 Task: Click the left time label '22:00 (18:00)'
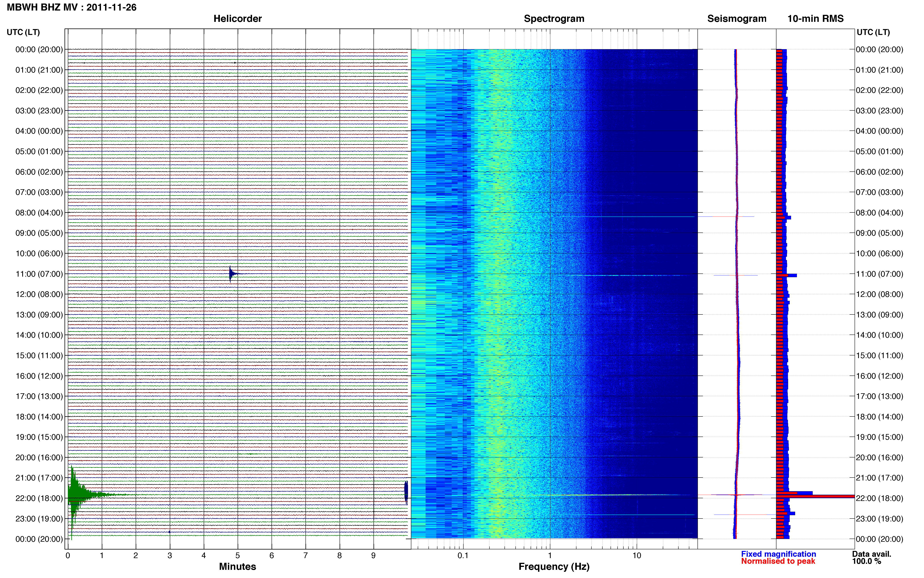click(39, 498)
